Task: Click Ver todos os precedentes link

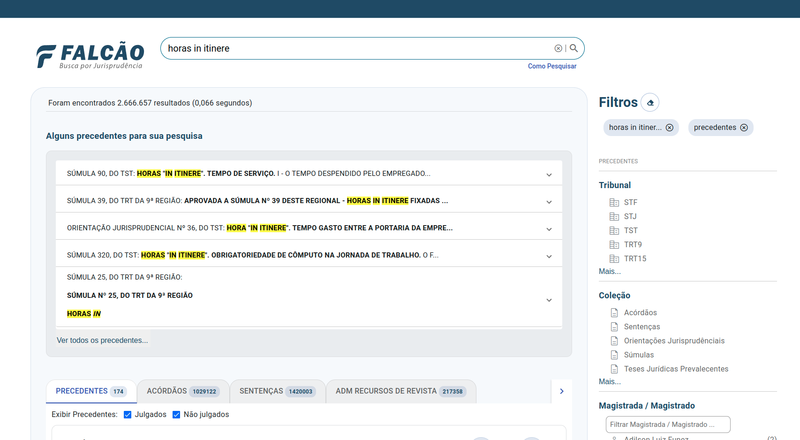Action: coord(102,340)
